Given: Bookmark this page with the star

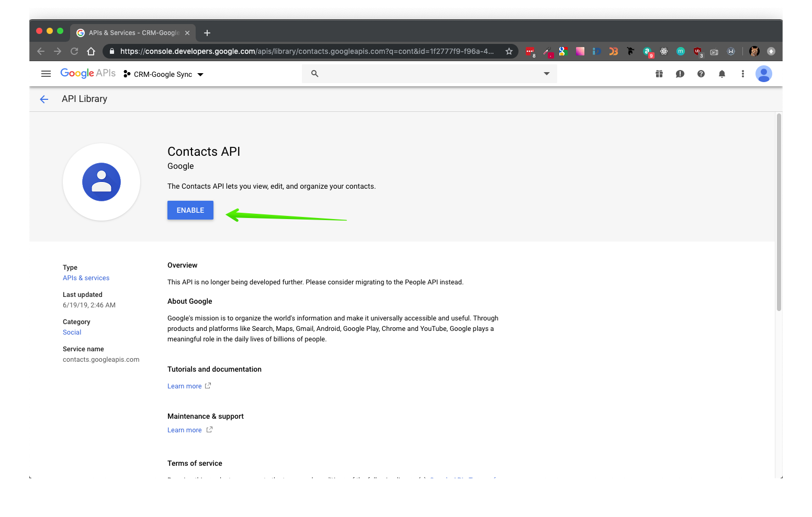Looking at the screenshot, I should (509, 51).
